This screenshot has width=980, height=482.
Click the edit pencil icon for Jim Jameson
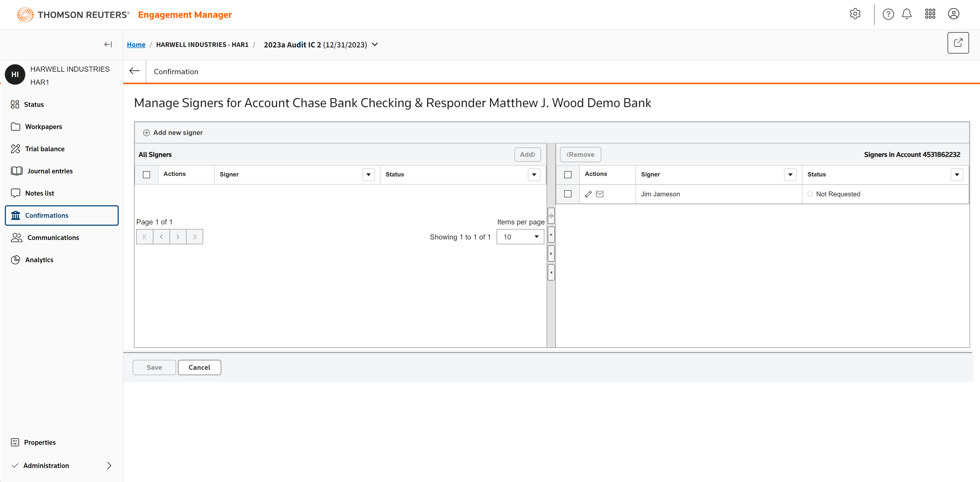[588, 194]
